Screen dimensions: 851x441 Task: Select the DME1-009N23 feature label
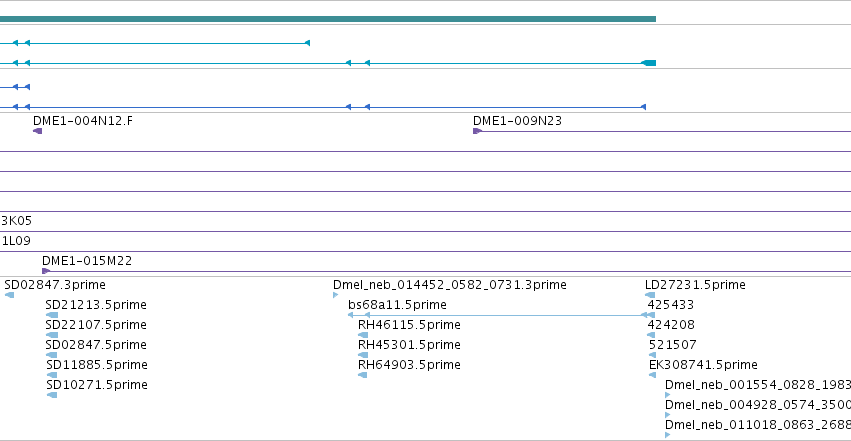click(x=517, y=120)
